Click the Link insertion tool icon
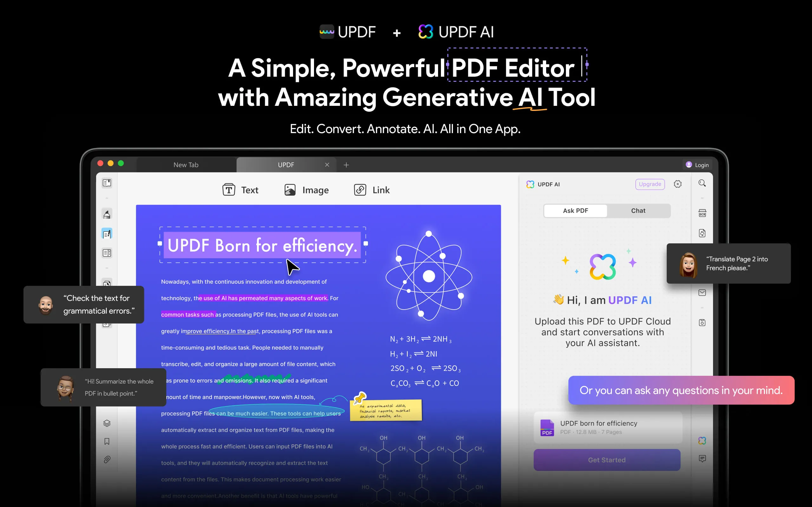The width and height of the screenshot is (812, 507). point(359,189)
